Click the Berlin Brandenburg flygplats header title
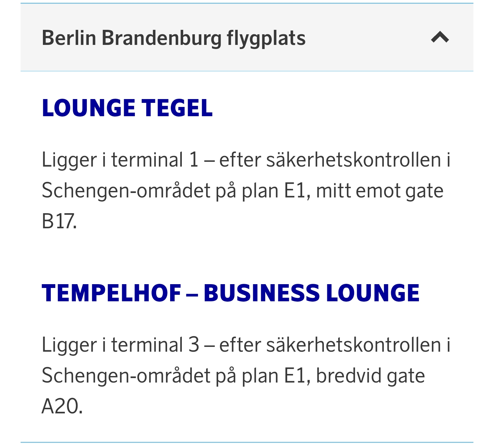Image resolution: width=494 pixels, height=448 pixels. [174, 38]
